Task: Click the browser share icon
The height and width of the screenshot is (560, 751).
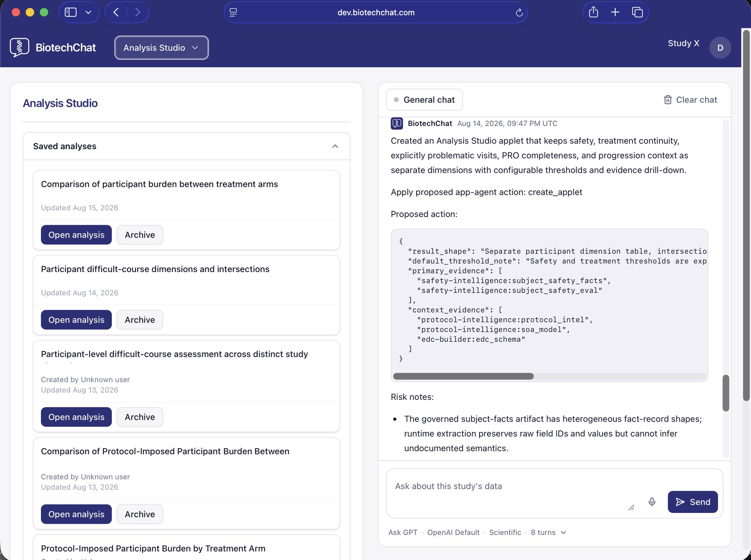Action: click(593, 12)
